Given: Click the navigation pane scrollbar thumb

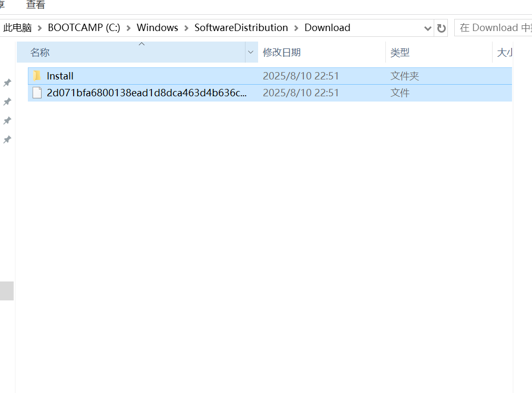Looking at the screenshot, I should coord(6,291).
